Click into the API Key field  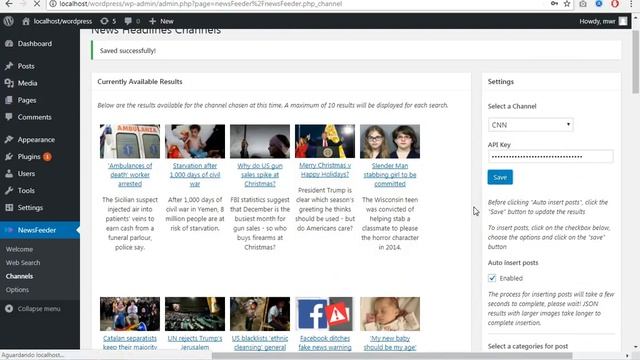pyautogui.click(x=550, y=157)
